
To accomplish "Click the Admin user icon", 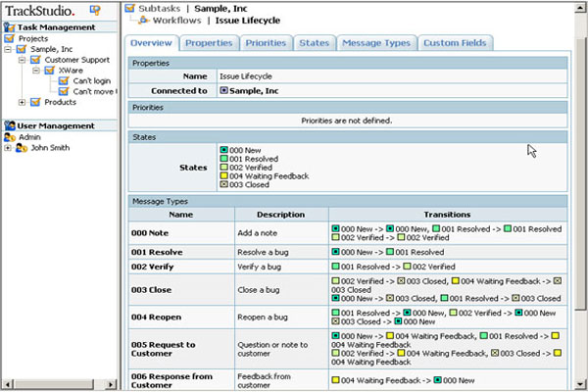I will click(11, 137).
